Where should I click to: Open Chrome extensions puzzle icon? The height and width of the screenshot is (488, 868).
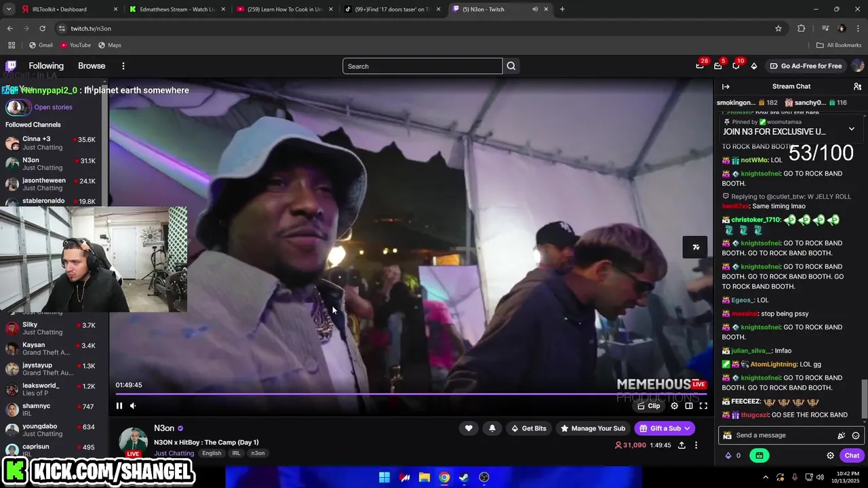[x=802, y=28]
